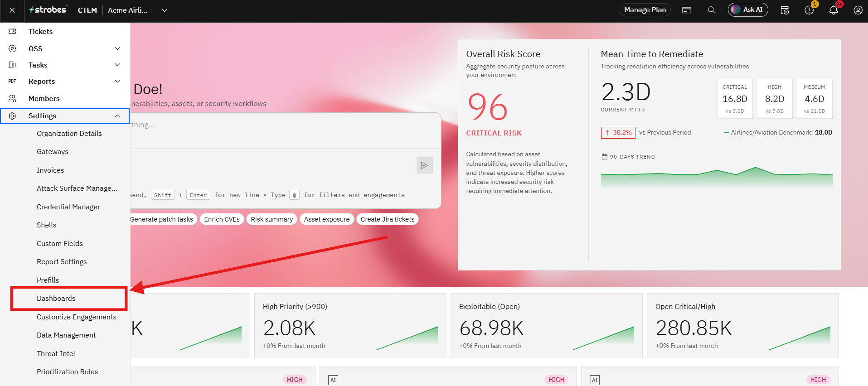Click the OSS sidebar icon
Image resolution: width=868 pixels, height=386 pixels.
point(12,48)
